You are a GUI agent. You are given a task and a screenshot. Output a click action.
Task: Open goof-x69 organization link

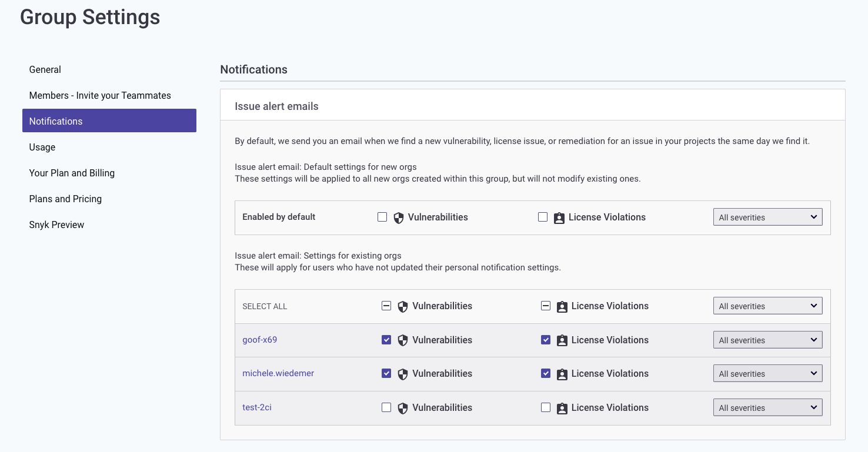(259, 340)
